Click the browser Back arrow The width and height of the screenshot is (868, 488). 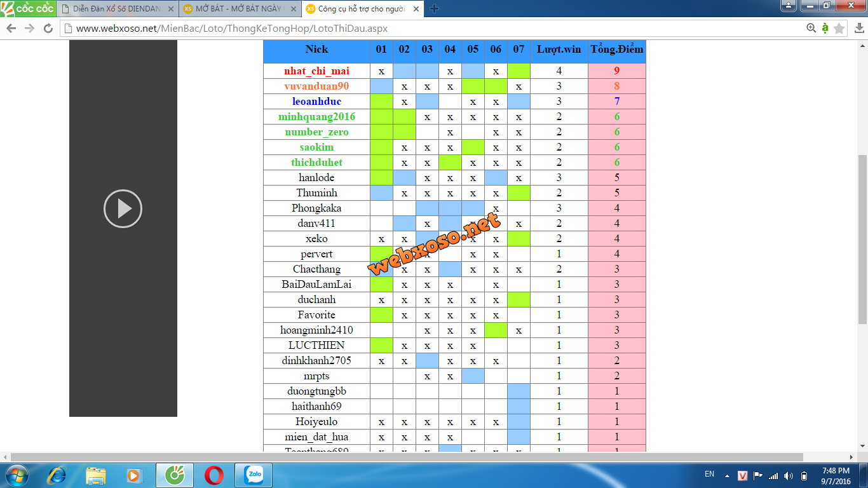point(11,29)
